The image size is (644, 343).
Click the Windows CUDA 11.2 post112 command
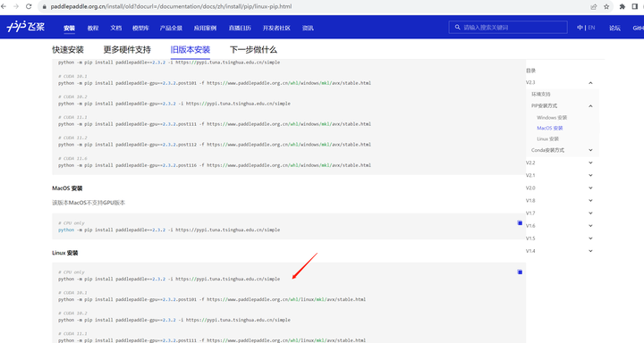[215, 145]
